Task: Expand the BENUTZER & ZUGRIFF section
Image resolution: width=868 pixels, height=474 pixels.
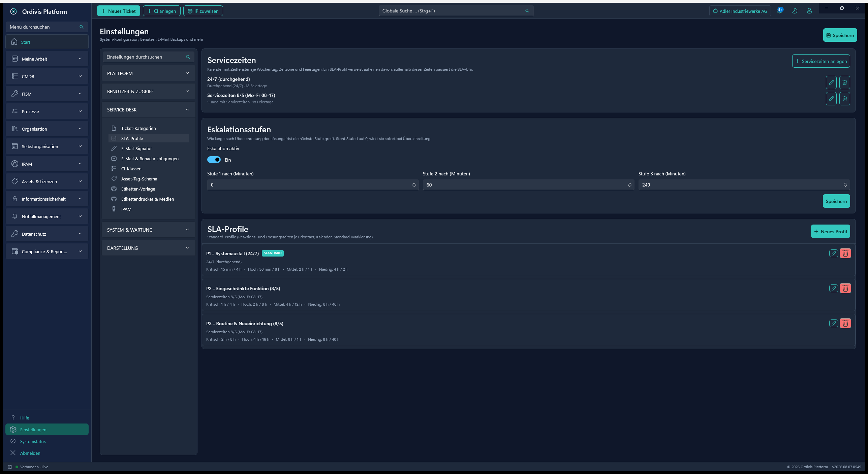Action: (x=149, y=92)
